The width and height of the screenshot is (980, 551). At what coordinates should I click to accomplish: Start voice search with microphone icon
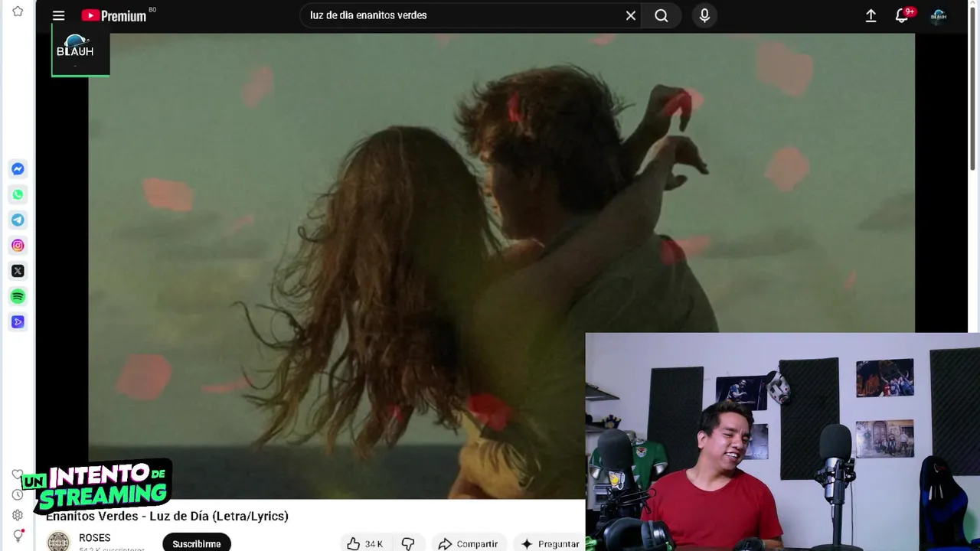click(704, 15)
